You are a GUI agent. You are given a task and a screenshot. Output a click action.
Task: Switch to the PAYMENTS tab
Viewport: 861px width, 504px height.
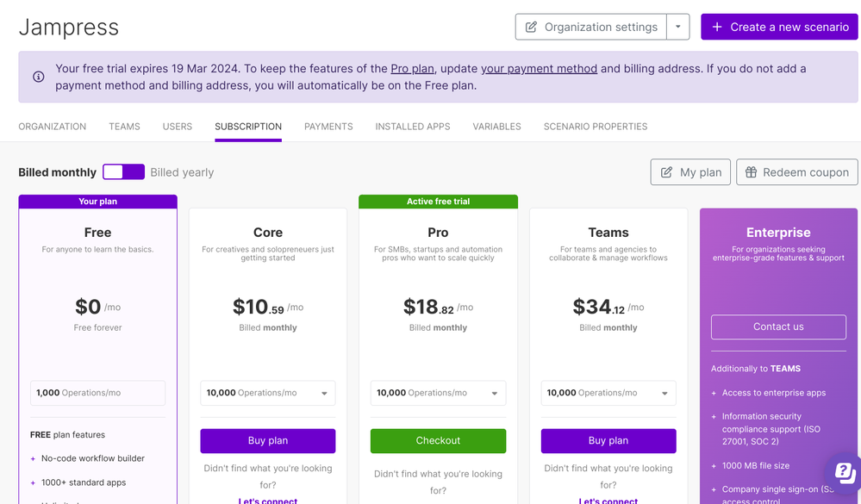click(328, 126)
